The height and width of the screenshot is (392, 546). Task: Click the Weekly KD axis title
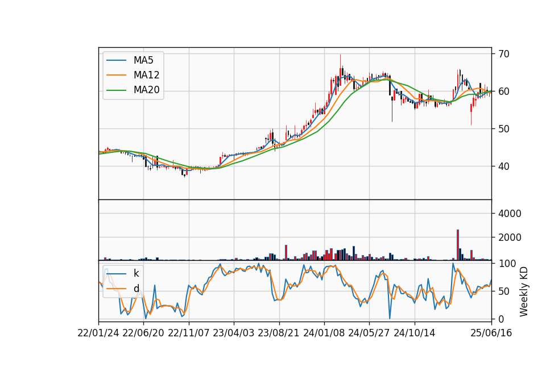524,292
